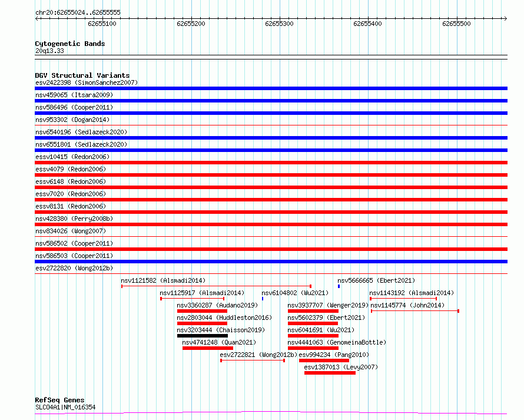This screenshot has width=524, height=420.
Task: Open the nsv5602379 (Ebert2021) label
Action: (x=326, y=318)
